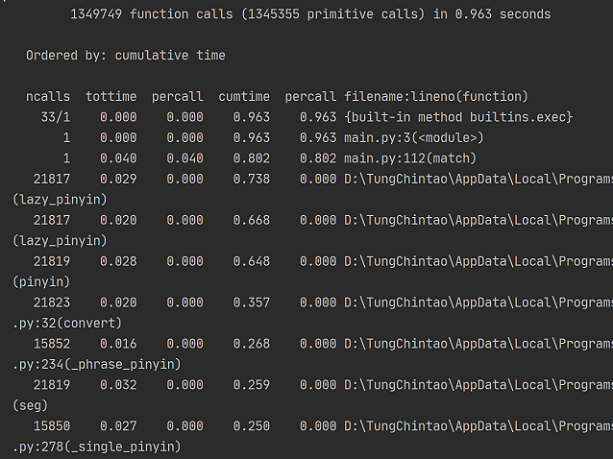Click the ncalls column header

(48, 97)
